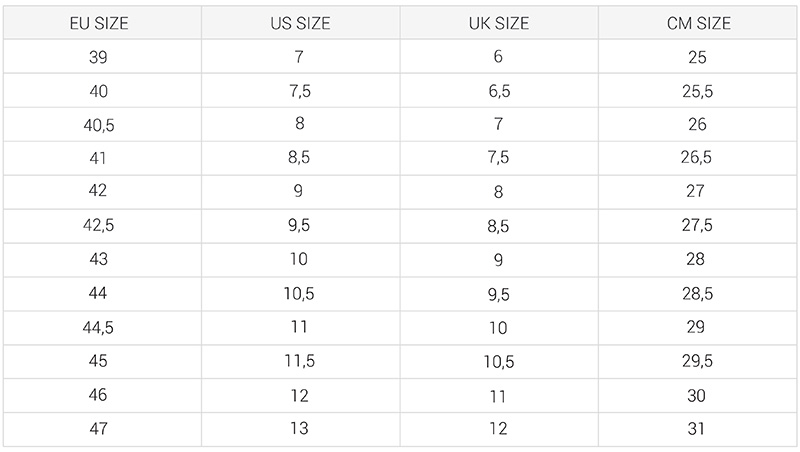Viewport: 800px width, 452px height.
Task: Select EU size 44,5 cell
Action: (x=99, y=327)
